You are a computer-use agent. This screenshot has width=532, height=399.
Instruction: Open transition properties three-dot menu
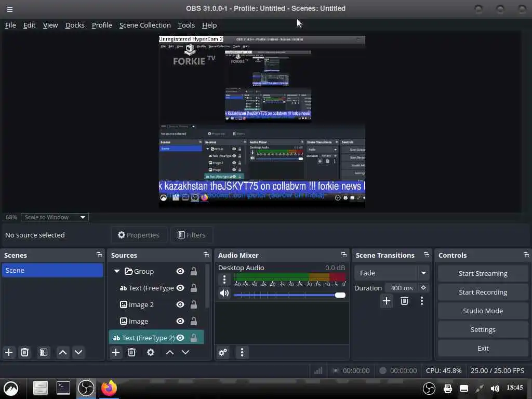click(422, 301)
